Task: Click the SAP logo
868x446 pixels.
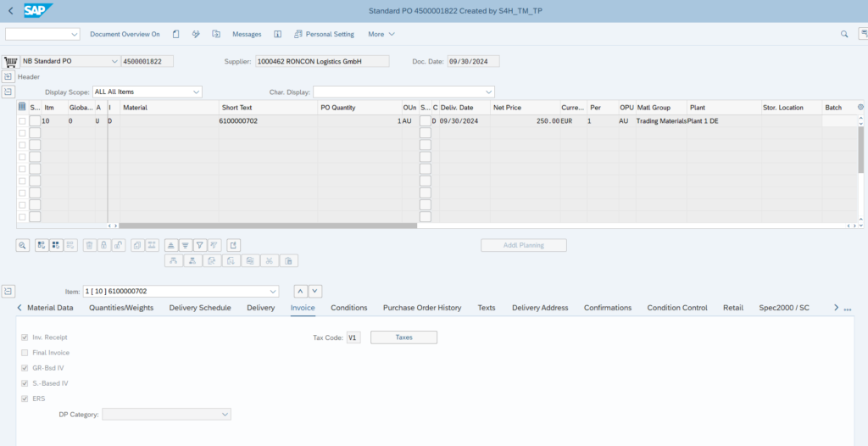Action: pyautogui.click(x=37, y=10)
